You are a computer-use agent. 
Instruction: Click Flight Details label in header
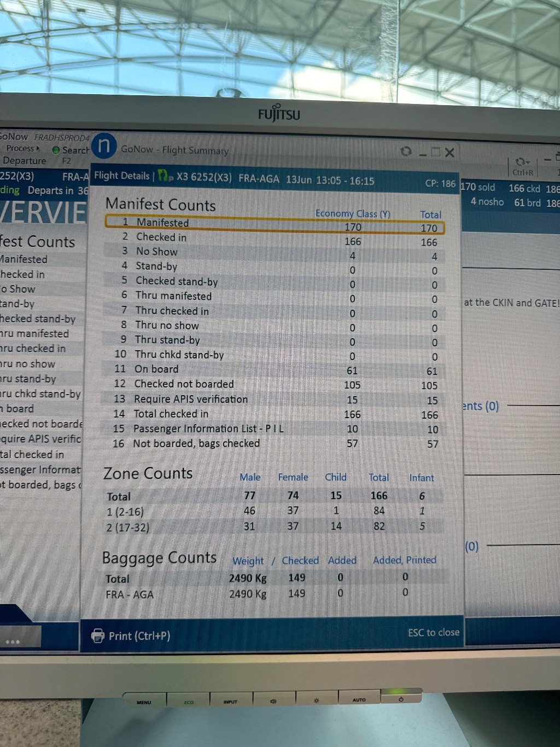tap(121, 176)
